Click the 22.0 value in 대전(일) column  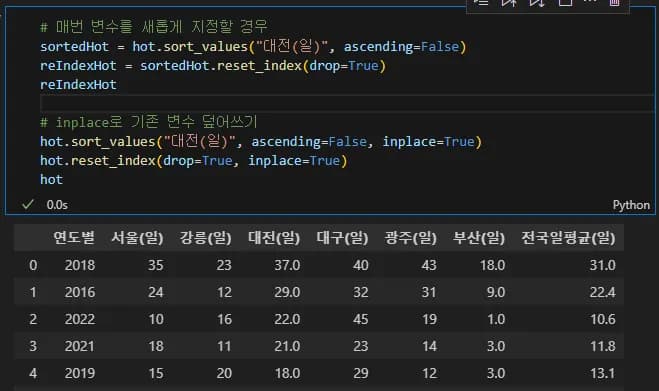point(287,319)
